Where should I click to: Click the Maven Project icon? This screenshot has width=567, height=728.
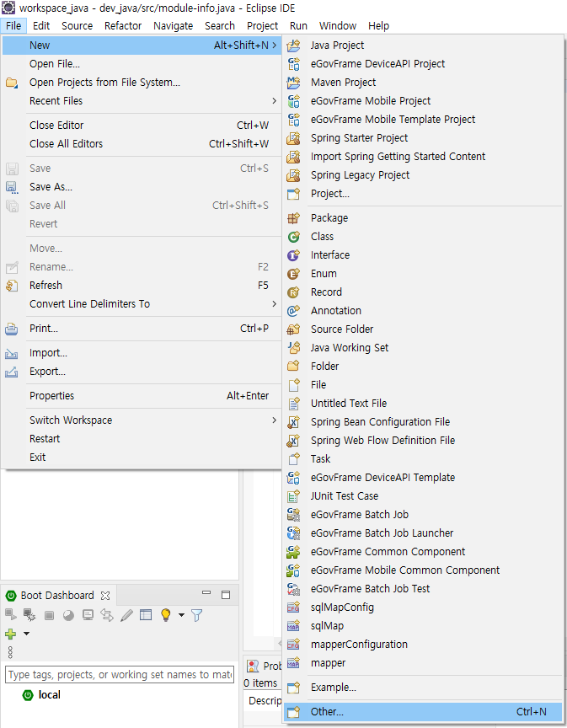coord(293,83)
